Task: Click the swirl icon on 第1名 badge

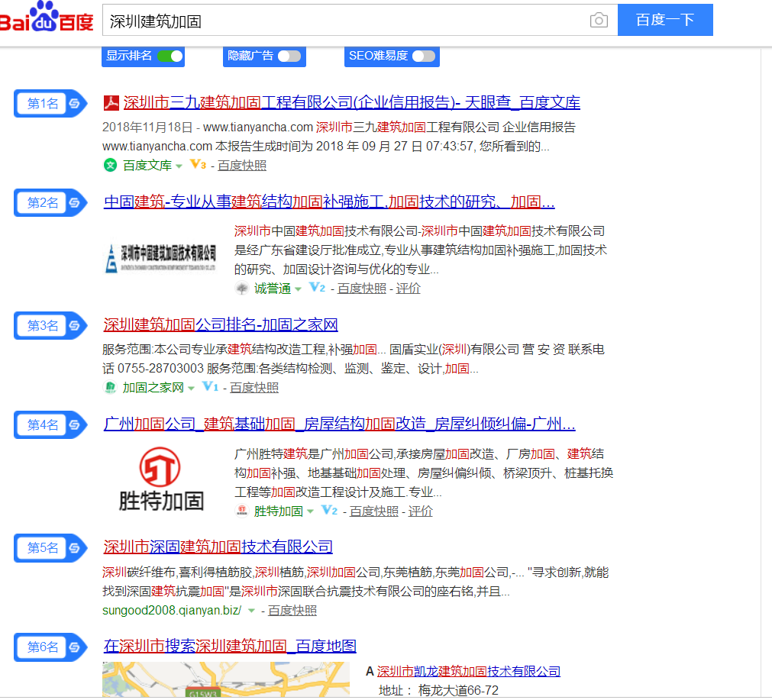Action: [74, 103]
